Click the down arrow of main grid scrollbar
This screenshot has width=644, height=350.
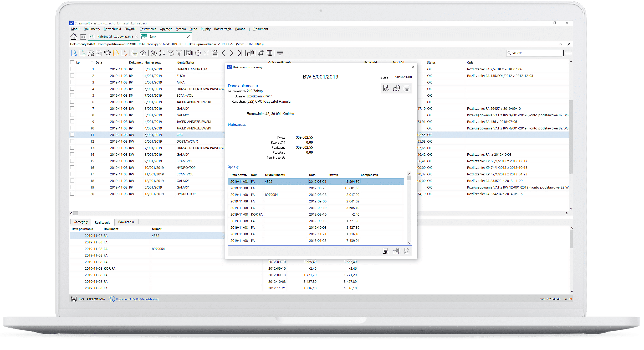pyautogui.click(x=571, y=209)
